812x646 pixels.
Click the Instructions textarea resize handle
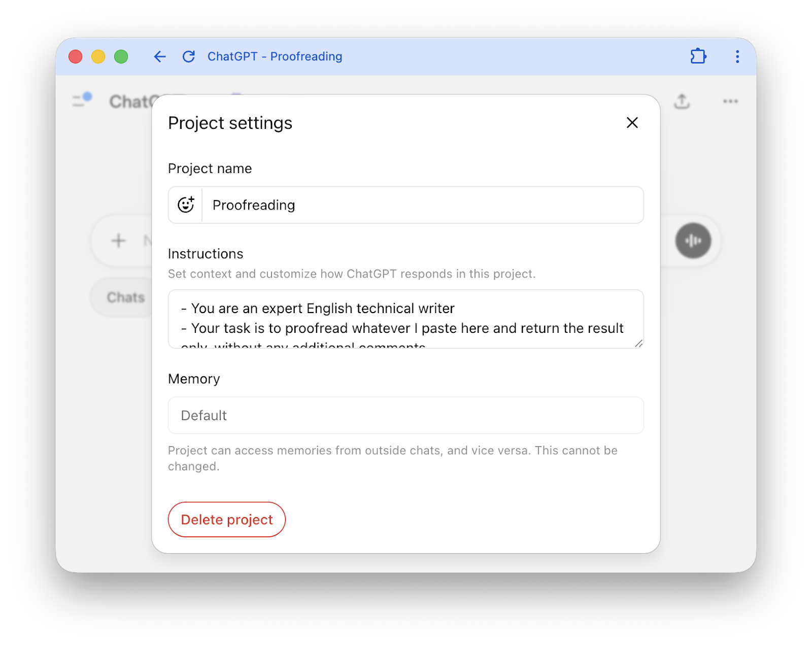tap(638, 344)
